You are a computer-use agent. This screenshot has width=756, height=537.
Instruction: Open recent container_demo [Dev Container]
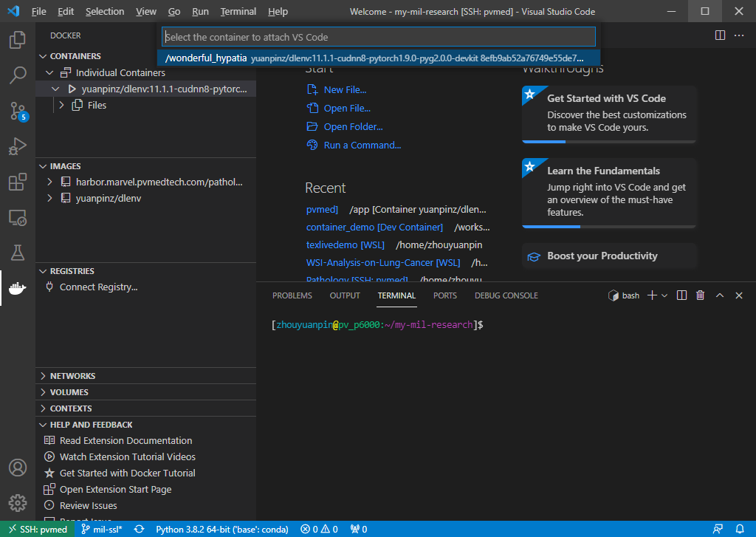click(x=374, y=228)
